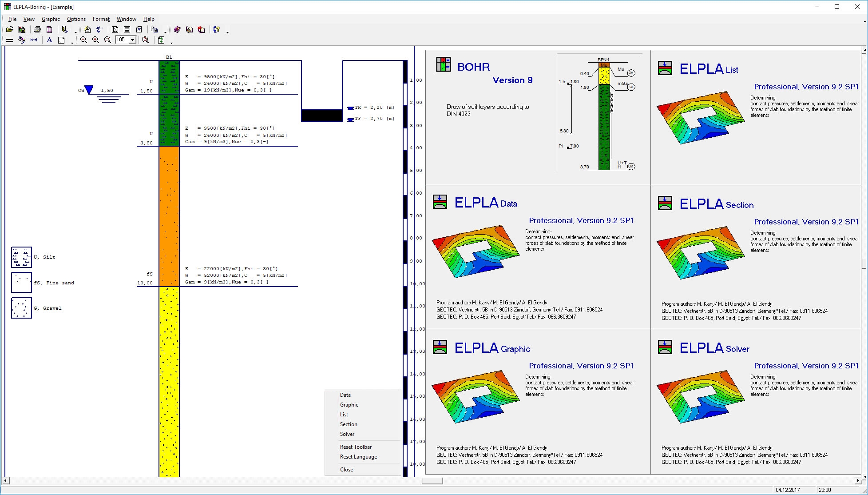Click the line thickness bars icon
868x495 pixels.
(9, 40)
